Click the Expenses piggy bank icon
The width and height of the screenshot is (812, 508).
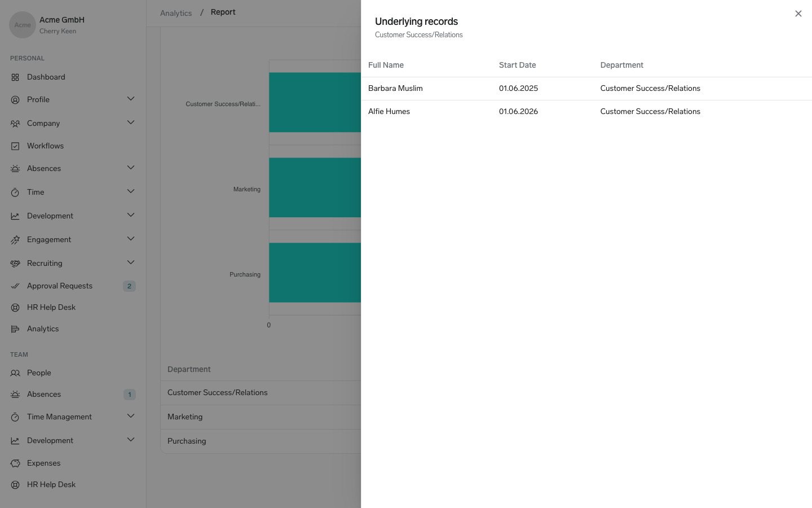[x=15, y=463]
